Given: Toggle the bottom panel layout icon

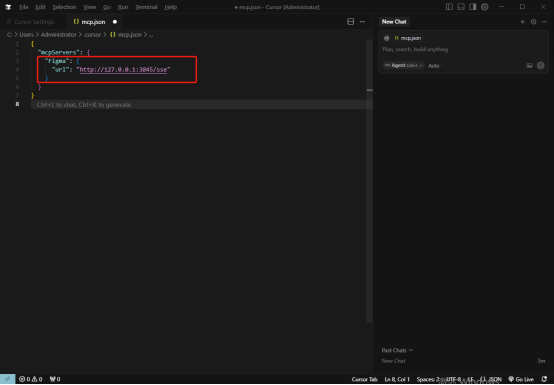Looking at the screenshot, I should pyautogui.click(x=461, y=7).
